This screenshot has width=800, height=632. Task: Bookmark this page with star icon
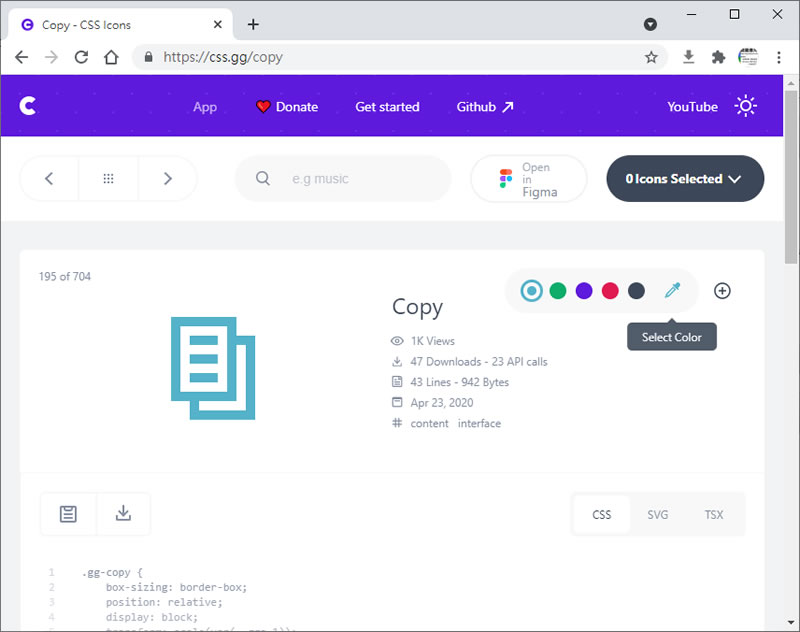[x=651, y=57]
